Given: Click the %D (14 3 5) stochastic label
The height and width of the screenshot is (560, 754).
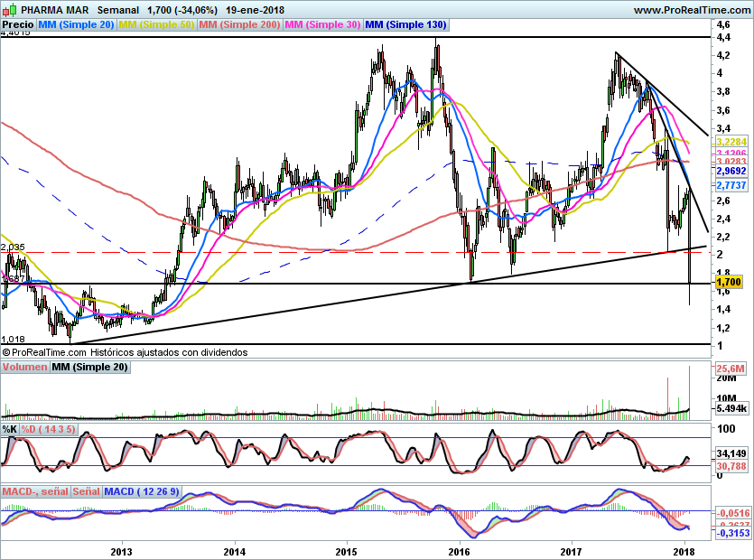Looking at the screenshot, I should point(49,429).
